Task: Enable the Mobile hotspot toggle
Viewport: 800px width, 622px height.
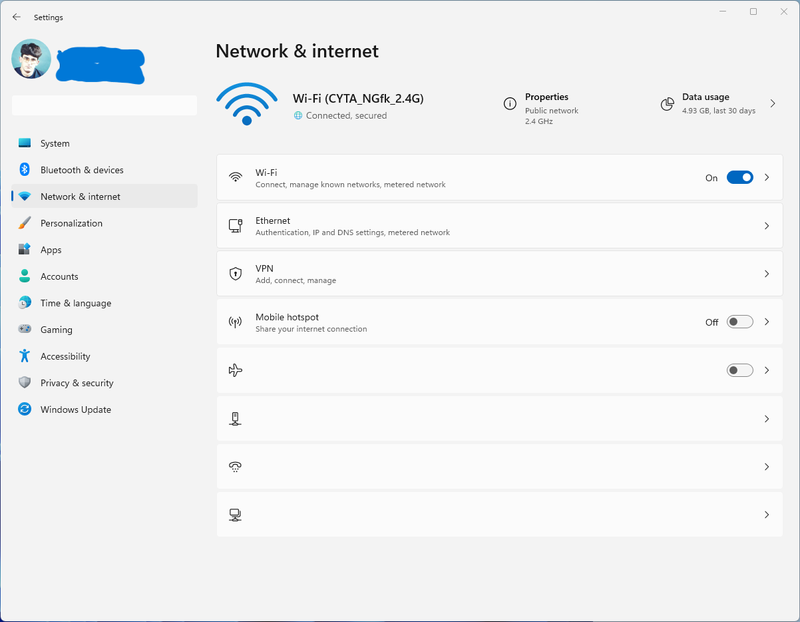Action: pyautogui.click(x=739, y=322)
